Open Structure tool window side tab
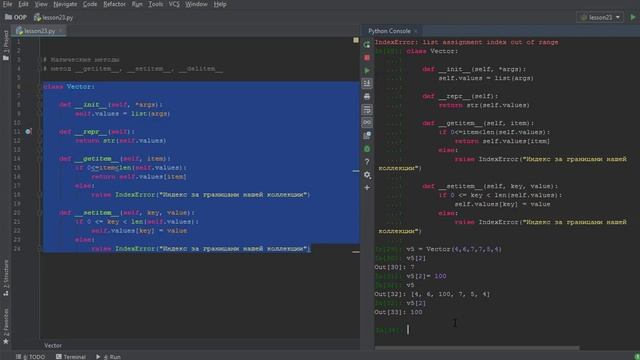This screenshot has height=360, width=640. point(6,278)
